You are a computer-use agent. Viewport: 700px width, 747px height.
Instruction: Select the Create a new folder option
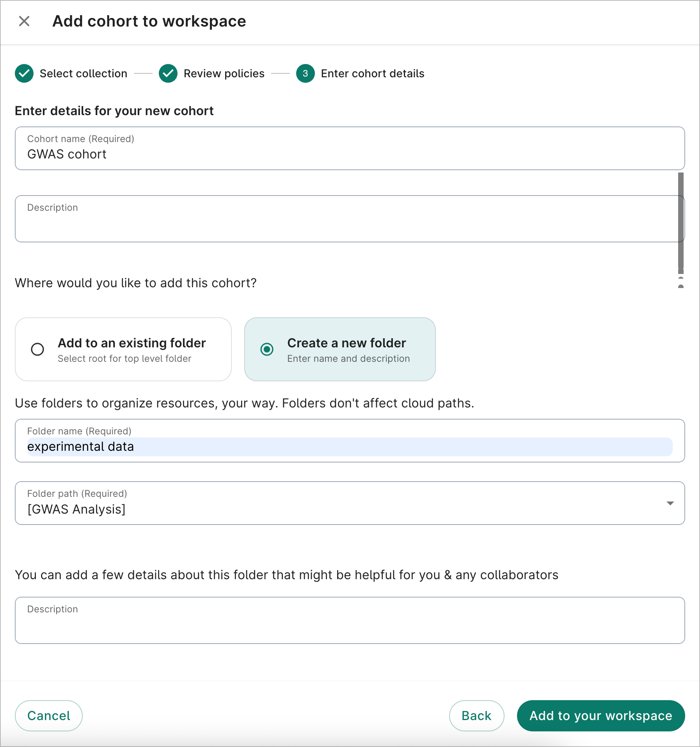pos(339,349)
